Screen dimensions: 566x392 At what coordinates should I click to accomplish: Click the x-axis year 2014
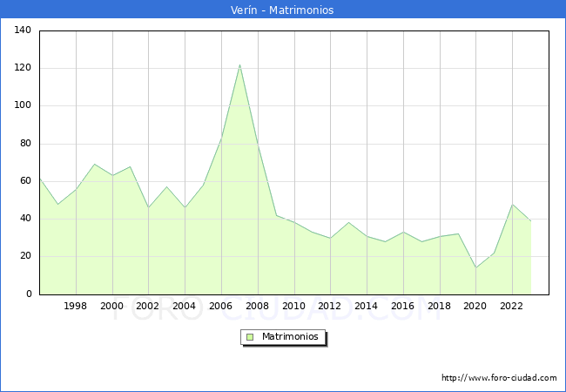click(366, 306)
